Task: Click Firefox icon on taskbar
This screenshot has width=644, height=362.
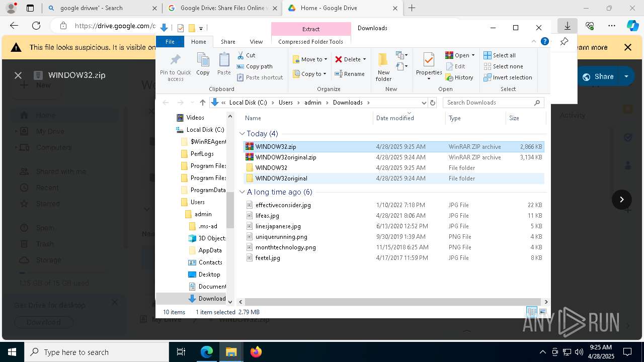Action: coord(256,352)
